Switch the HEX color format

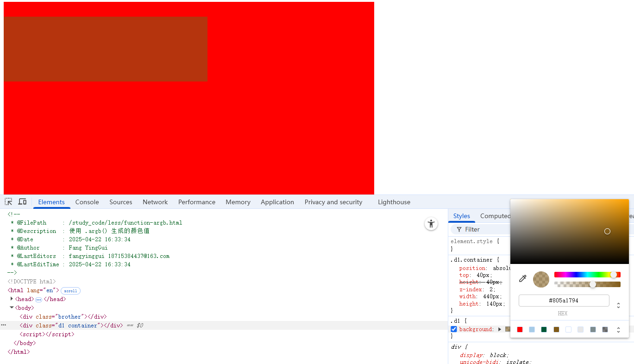[x=618, y=305]
